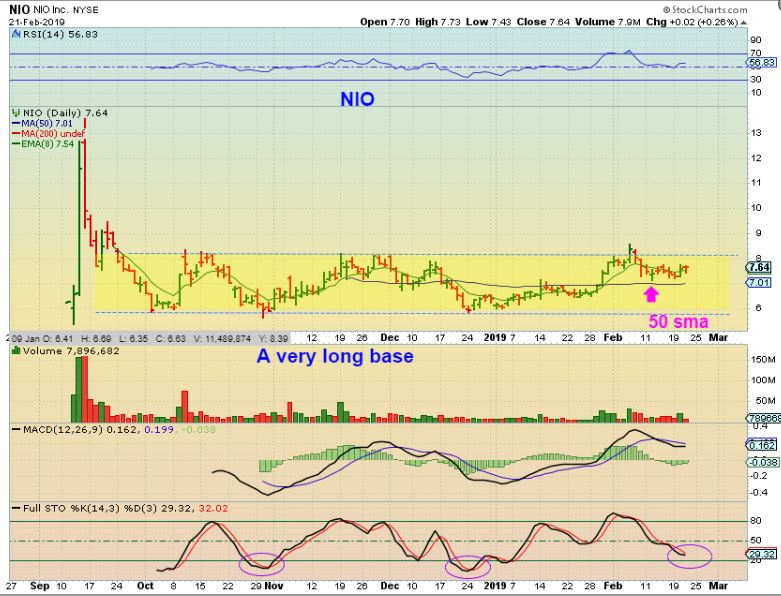Click the MACD signal value 0.199

point(159,429)
